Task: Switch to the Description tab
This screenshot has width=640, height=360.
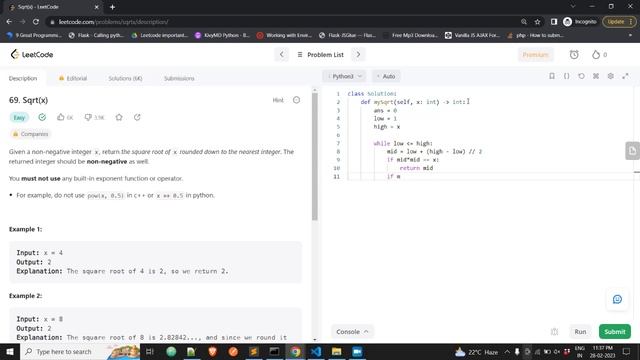Action: coord(23,78)
